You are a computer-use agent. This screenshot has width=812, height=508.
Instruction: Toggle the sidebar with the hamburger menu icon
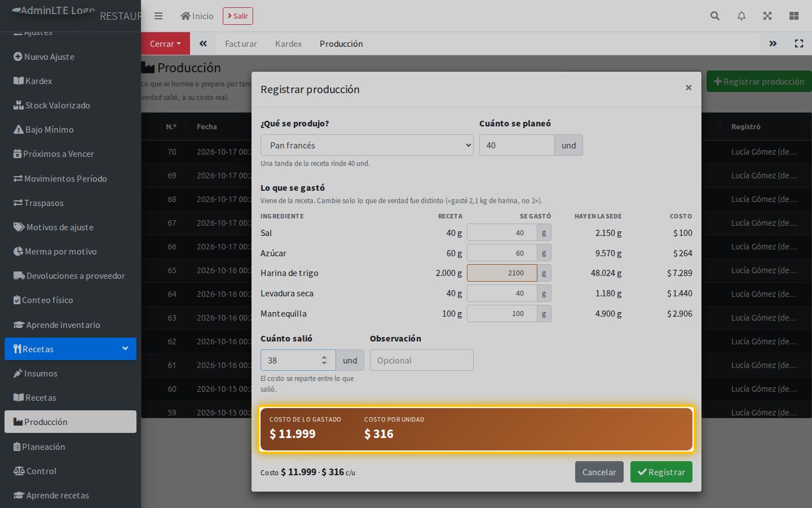(158, 16)
